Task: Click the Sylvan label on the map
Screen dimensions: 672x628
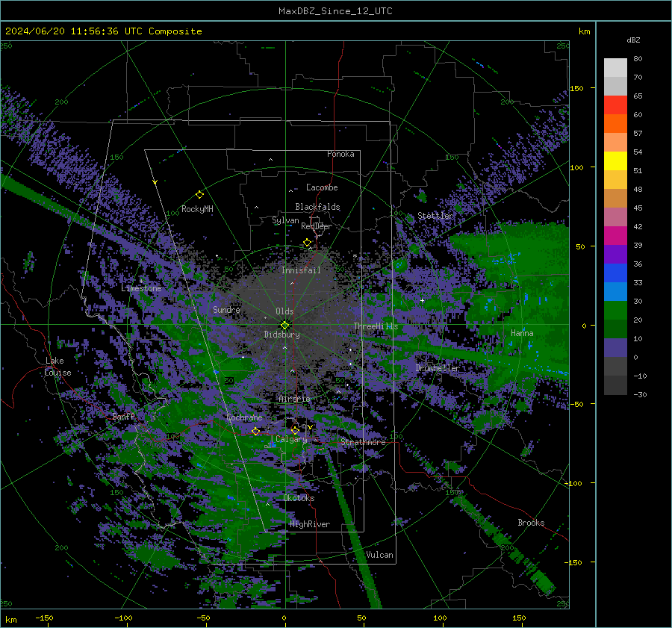Action: click(x=285, y=220)
